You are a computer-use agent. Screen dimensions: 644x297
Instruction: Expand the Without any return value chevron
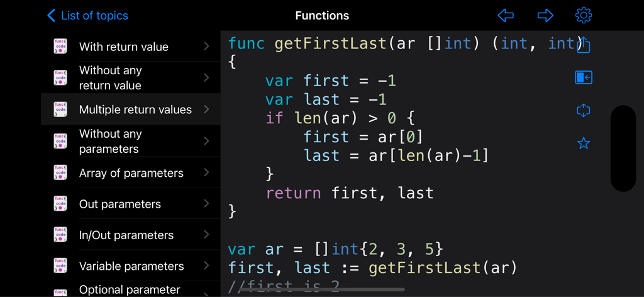206,77
